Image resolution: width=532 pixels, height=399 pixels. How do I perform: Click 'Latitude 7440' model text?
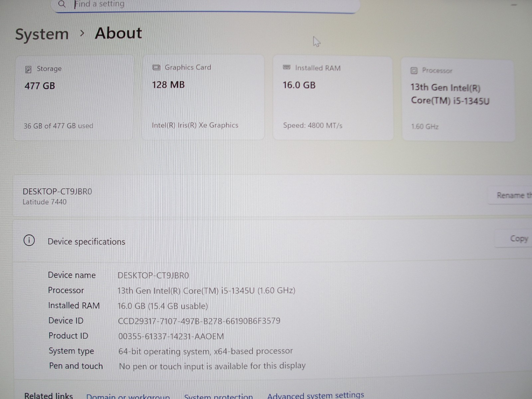click(x=45, y=202)
